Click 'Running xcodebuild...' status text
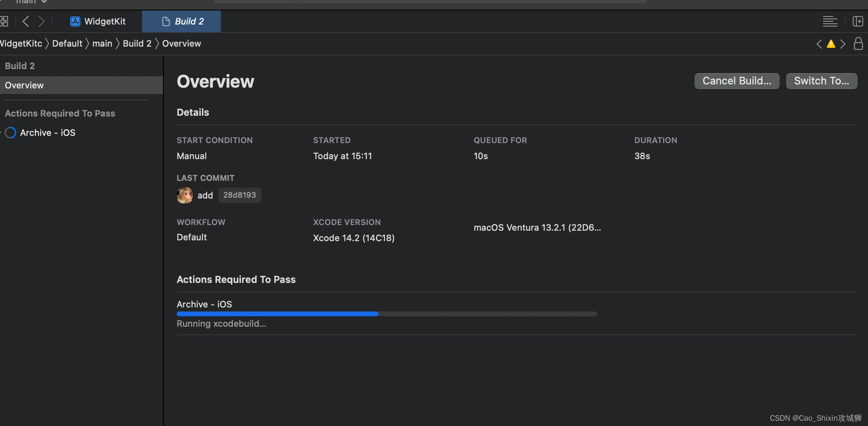 tap(221, 324)
